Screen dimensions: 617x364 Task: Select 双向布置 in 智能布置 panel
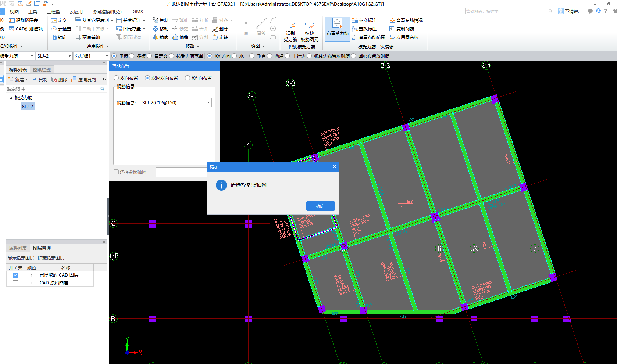116,78
